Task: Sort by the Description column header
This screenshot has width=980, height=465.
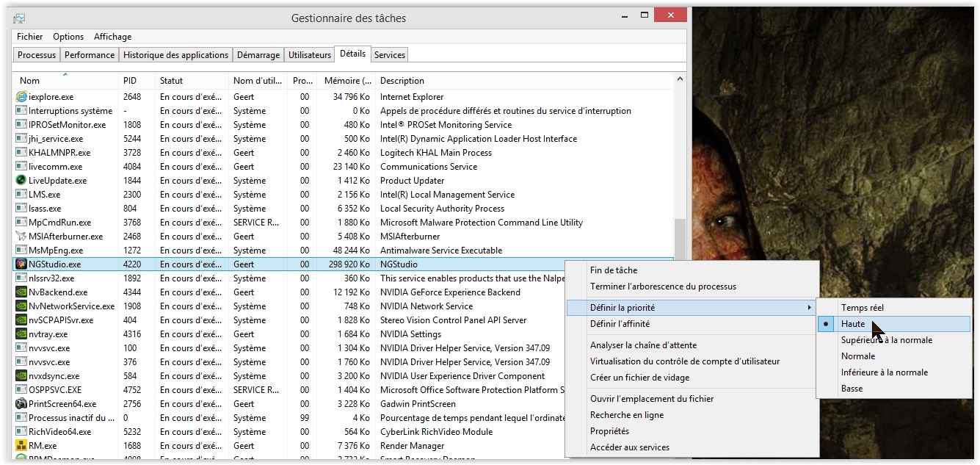Action: click(x=524, y=80)
